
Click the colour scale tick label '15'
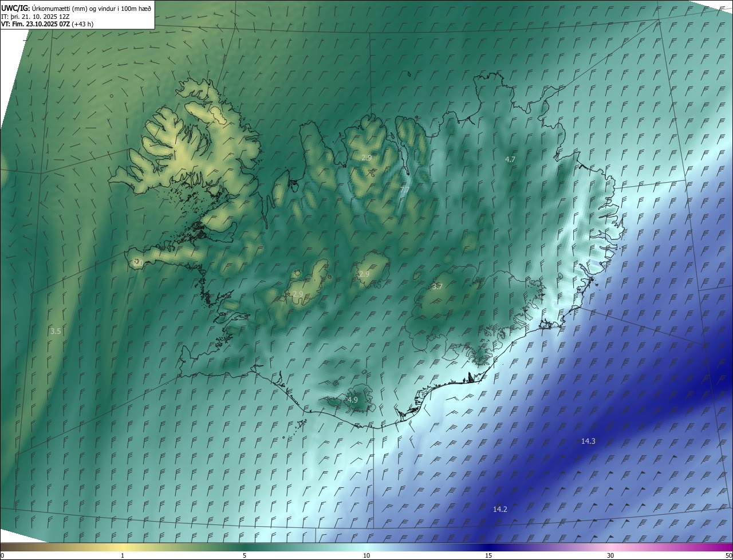tap(488, 555)
